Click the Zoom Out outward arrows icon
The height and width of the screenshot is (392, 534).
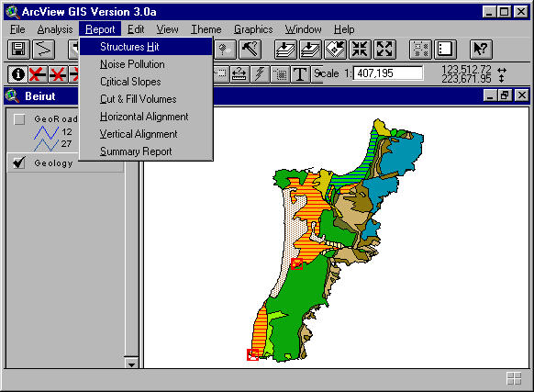(x=384, y=50)
